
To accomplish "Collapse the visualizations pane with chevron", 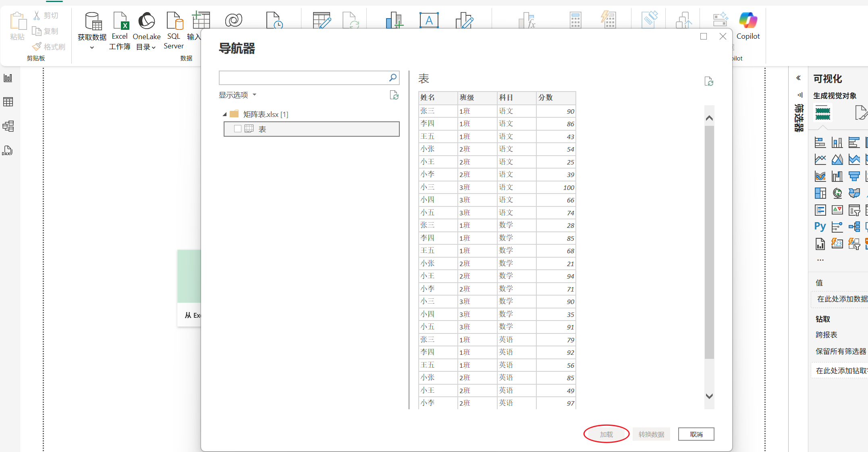I will coord(798,78).
